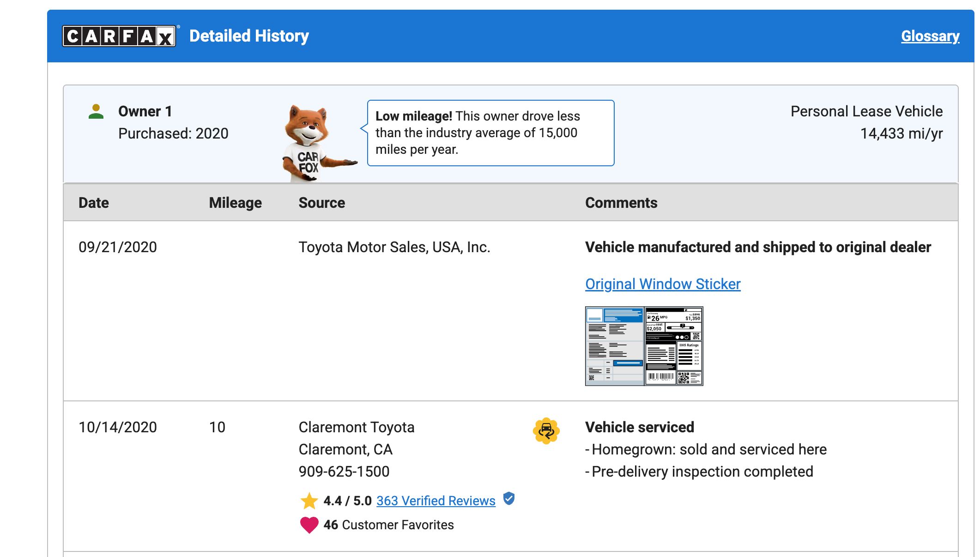
Task: Click the phone number 909-625-1500
Action: [344, 472]
